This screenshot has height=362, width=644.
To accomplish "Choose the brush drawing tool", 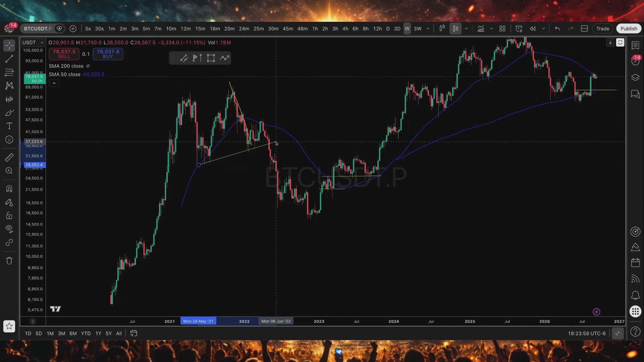I will (x=9, y=113).
